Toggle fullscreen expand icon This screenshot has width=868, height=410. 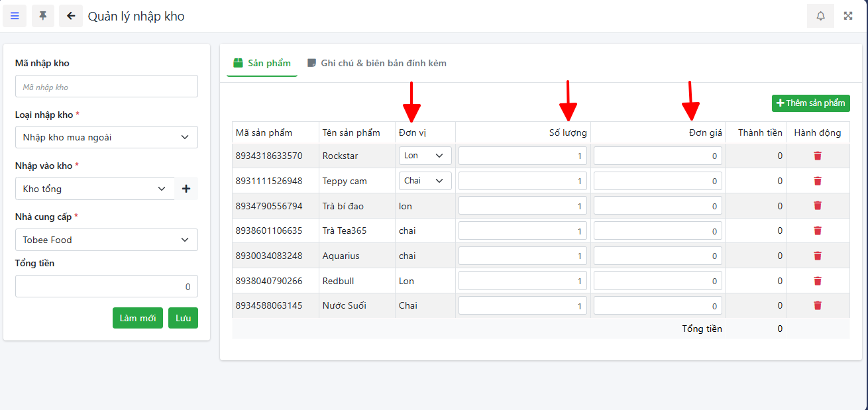847,16
